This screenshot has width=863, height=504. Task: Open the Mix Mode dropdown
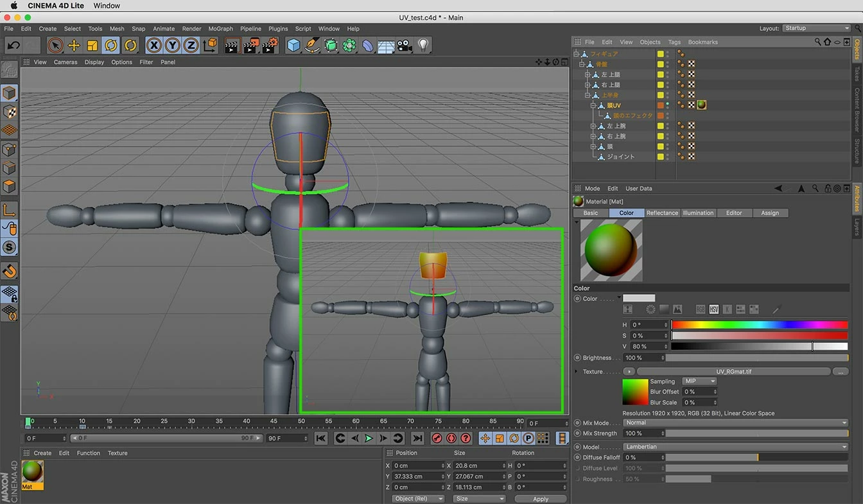coord(735,422)
